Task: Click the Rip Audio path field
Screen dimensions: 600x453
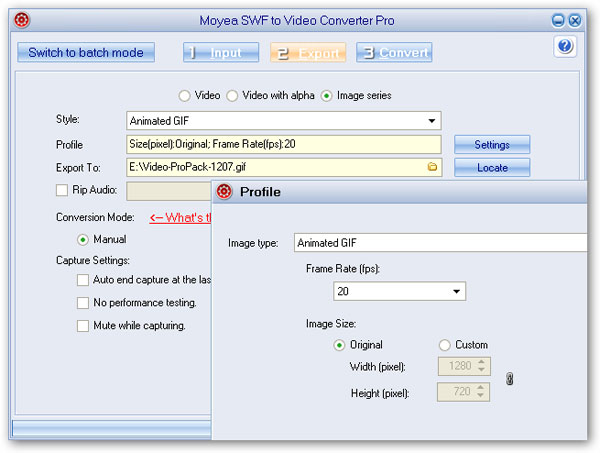Action: click(x=169, y=191)
